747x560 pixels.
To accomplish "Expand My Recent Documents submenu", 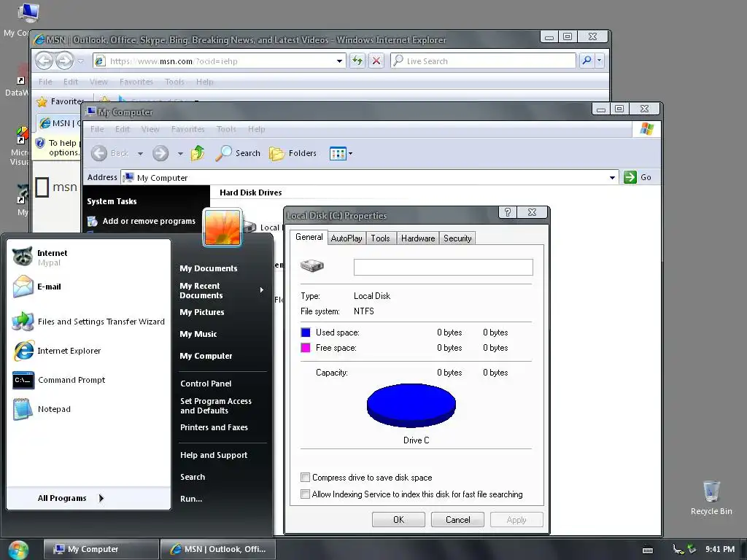I will click(262, 290).
